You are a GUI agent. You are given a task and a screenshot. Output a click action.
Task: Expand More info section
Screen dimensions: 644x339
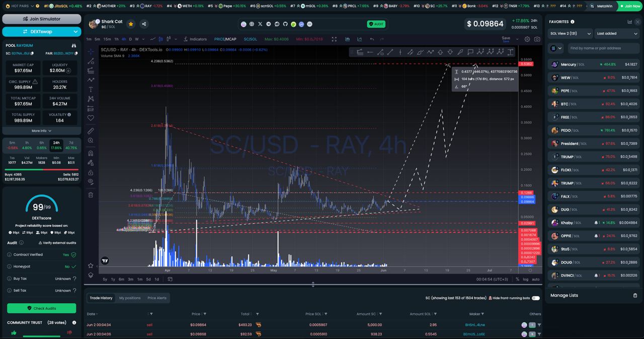click(x=41, y=130)
